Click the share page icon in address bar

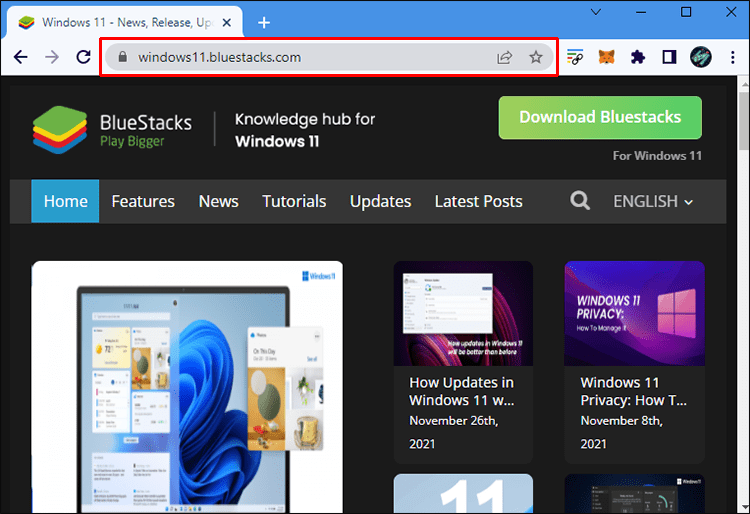click(x=505, y=57)
